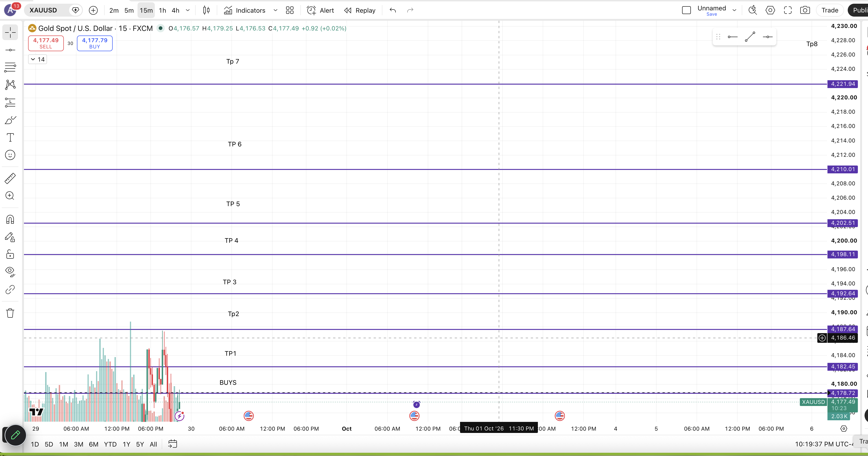Switch to the 1h timeframe
The height and width of the screenshot is (456, 868).
point(162,10)
